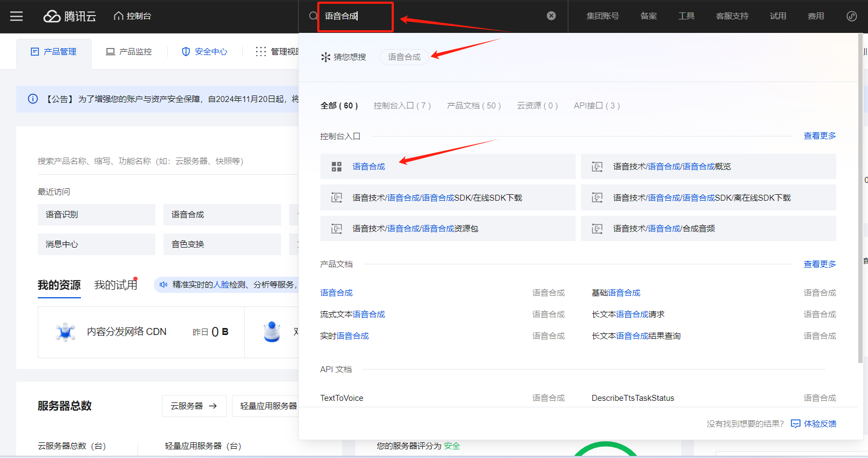Open recently visited 音色变换
Screen dimensions: 868x458
pos(222,244)
